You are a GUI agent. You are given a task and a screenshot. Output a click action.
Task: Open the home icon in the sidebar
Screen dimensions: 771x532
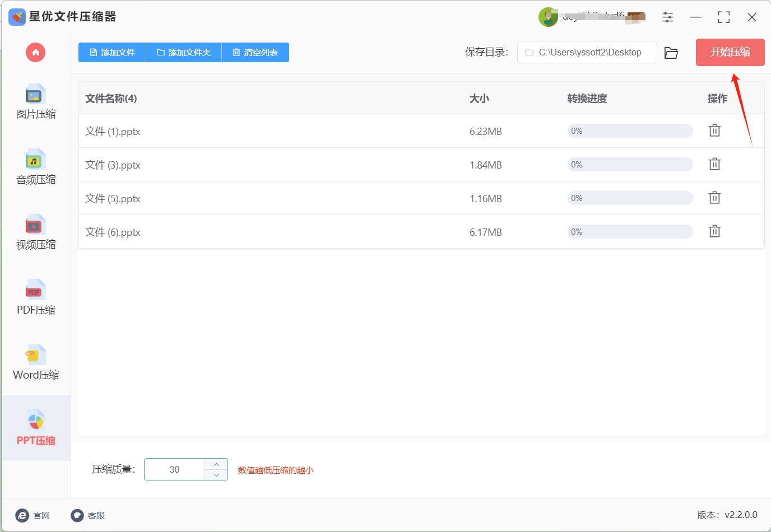click(35, 53)
